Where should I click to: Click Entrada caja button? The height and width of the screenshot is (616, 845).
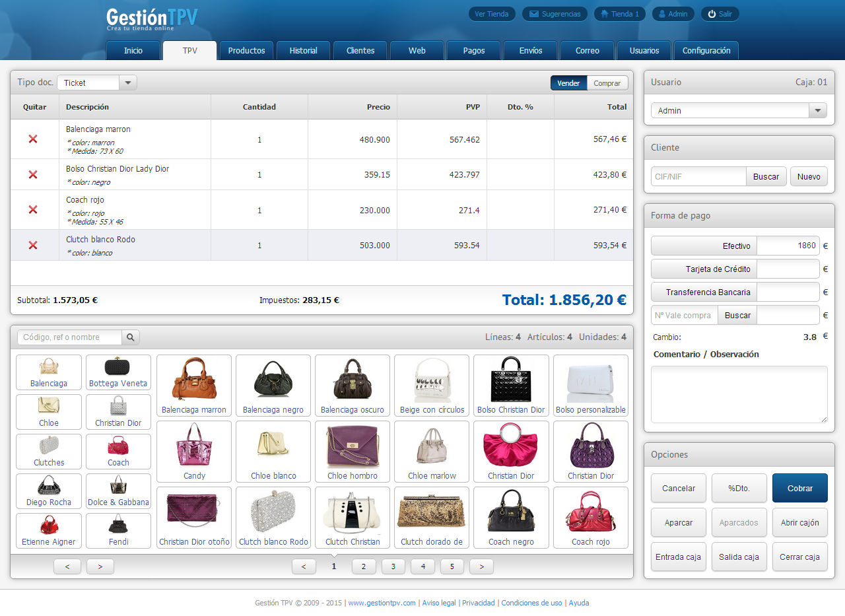pyautogui.click(x=679, y=557)
